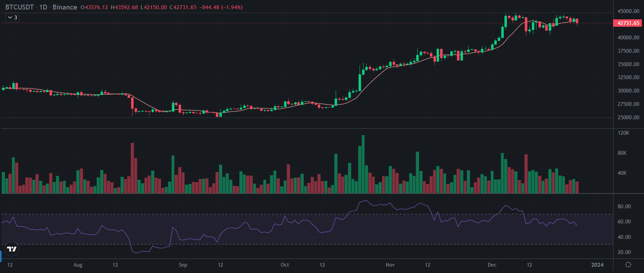Click the open value O43576.12 in header
Viewport: 644px width, 273px height.
pyautogui.click(x=94, y=7)
